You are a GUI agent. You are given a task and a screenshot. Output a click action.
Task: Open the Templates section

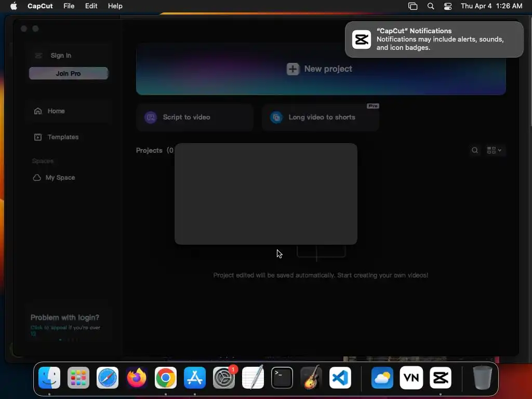click(x=63, y=137)
